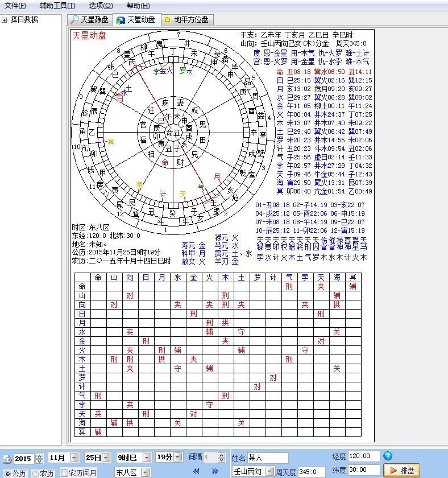Click the 姓名 field containing 某人
Viewport: 448px width, 478px height.
click(267, 458)
